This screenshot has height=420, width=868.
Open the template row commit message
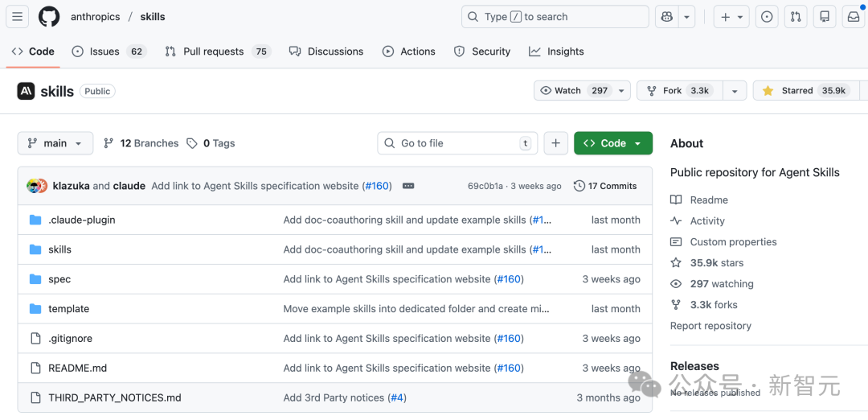[x=416, y=309]
